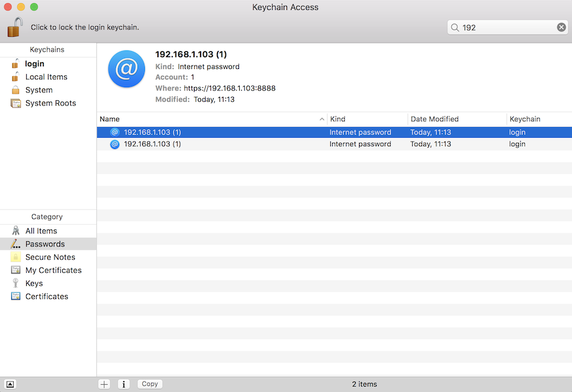Viewport: 572px width, 392px height.
Task: Sort list by Name column
Action: click(212, 119)
